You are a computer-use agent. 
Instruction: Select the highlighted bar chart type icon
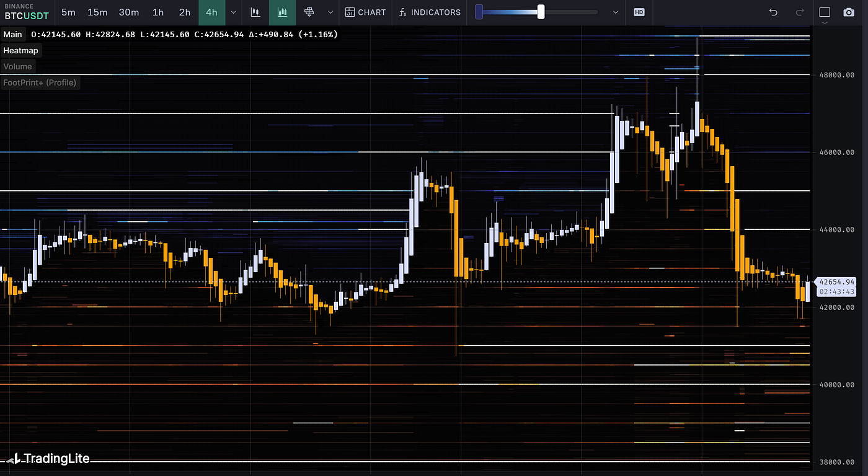click(x=282, y=12)
